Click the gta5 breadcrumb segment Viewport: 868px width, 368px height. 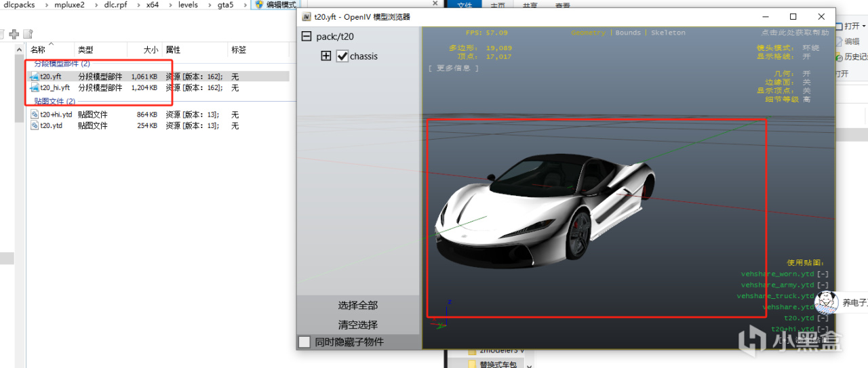pyautogui.click(x=226, y=5)
